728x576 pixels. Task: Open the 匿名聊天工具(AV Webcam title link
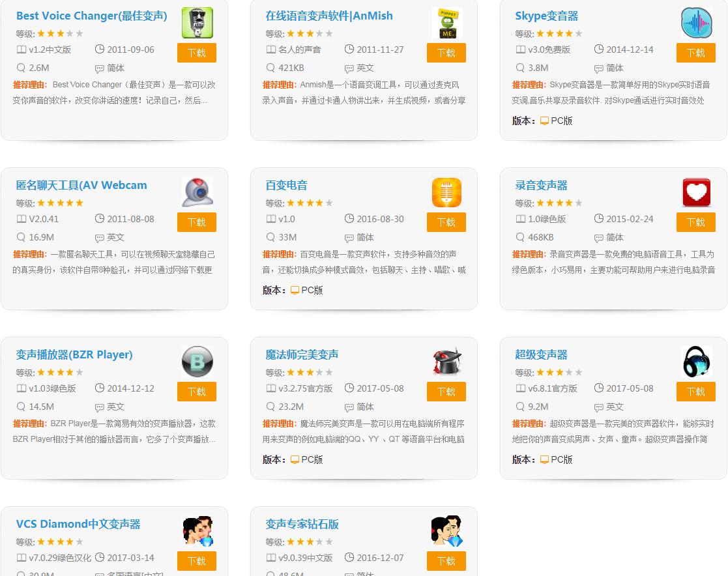pyautogui.click(x=81, y=185)
